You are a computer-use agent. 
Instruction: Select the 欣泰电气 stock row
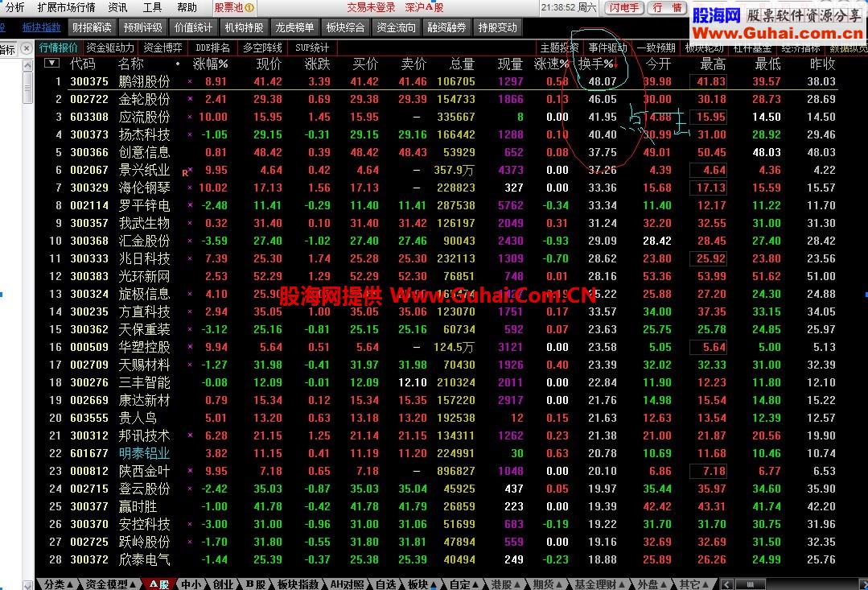[x=437, y=559]
